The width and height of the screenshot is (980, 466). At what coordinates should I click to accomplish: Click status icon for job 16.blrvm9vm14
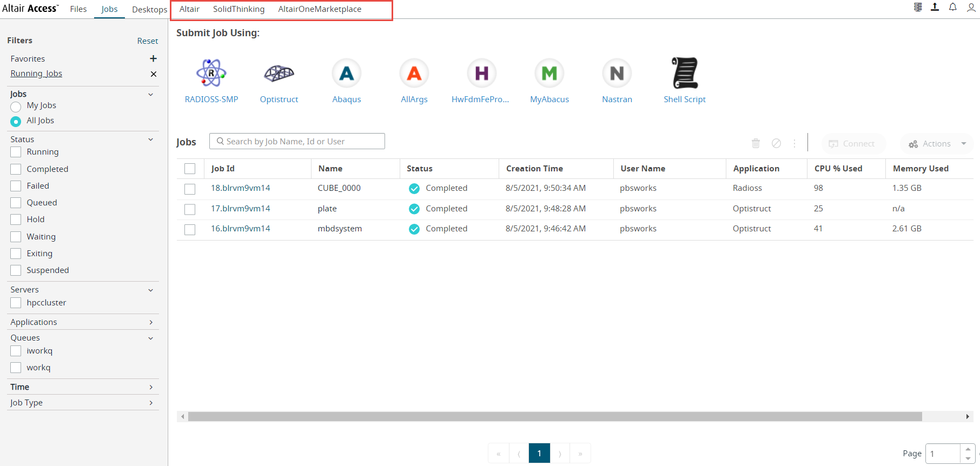[414, 229]
